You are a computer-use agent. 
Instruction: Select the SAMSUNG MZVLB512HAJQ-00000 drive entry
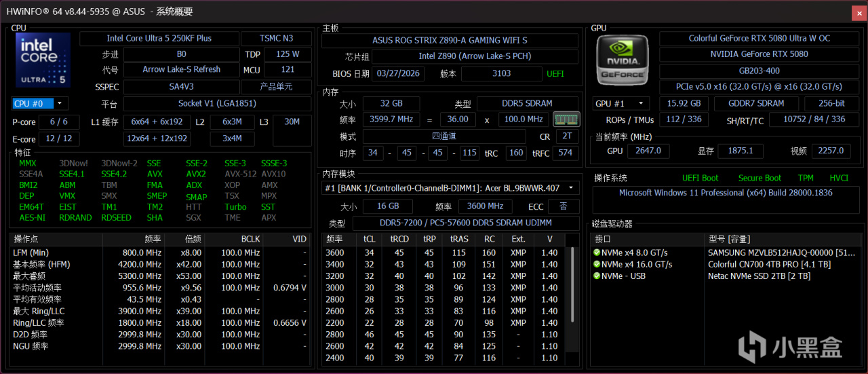[782, 253]
